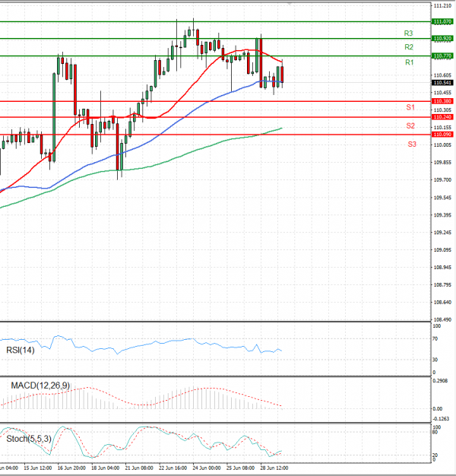Click the 28 Jun 12:00 time label
Screen dimensions: 456x476
click(274, 468)
